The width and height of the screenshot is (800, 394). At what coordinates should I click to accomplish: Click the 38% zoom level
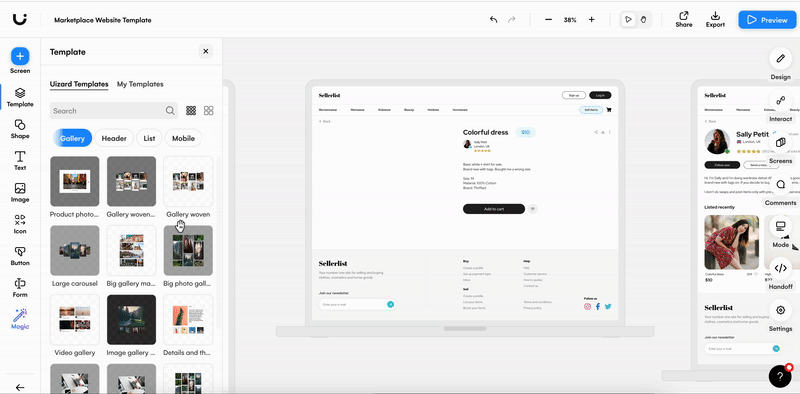pos(570,20)
